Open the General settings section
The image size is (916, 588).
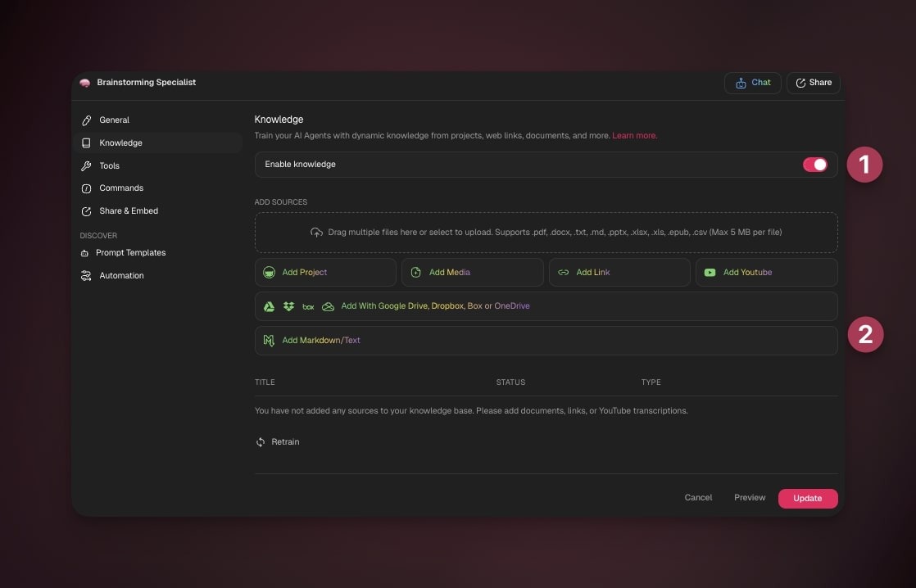pyautogui.click(x=114, y=120)
